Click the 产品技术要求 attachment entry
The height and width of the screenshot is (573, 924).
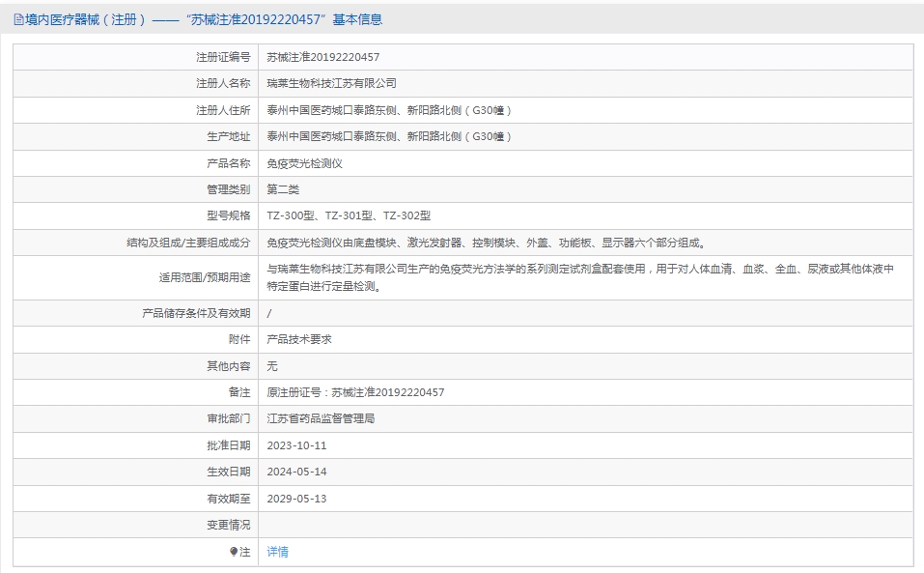(299, 339)
